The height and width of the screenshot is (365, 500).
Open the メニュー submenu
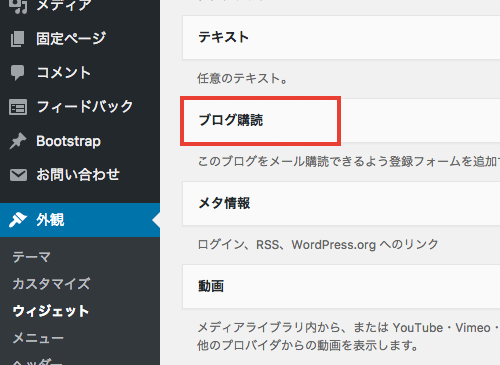click(38, 338)
